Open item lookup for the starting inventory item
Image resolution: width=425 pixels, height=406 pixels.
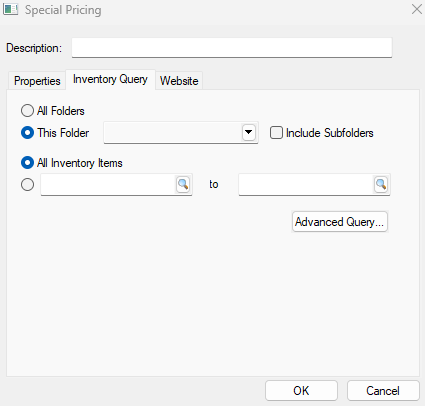pyautogui.click(x=183, y=184)
